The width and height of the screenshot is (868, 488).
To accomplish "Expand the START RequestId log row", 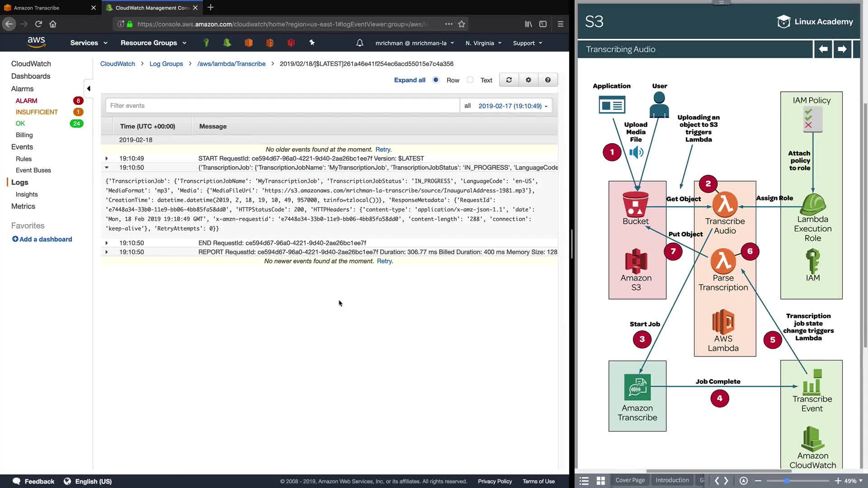I will pyautogui.click(x=107, y=159).
